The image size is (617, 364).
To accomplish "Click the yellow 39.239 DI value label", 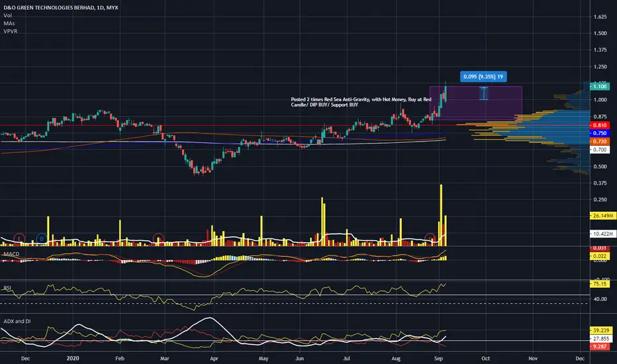I will 600,330.
